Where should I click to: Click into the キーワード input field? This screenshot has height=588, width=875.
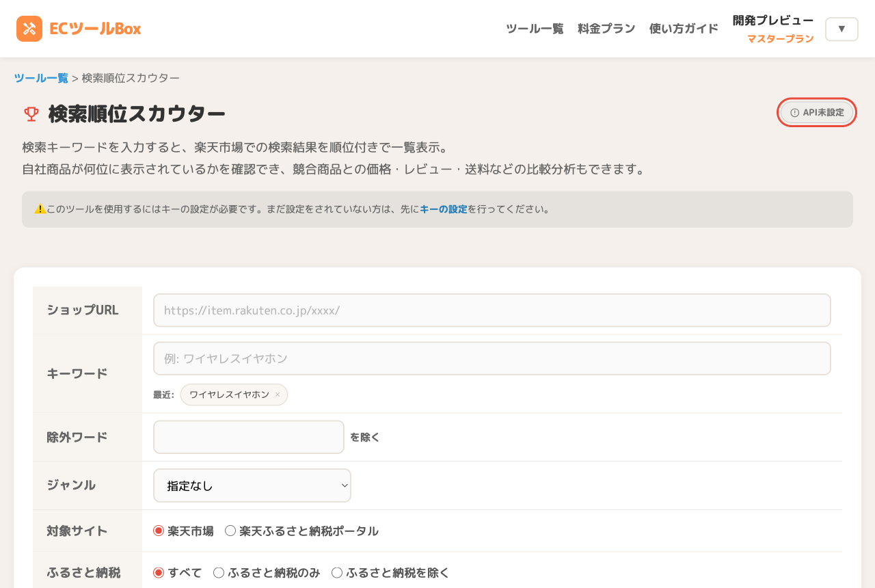492,358
